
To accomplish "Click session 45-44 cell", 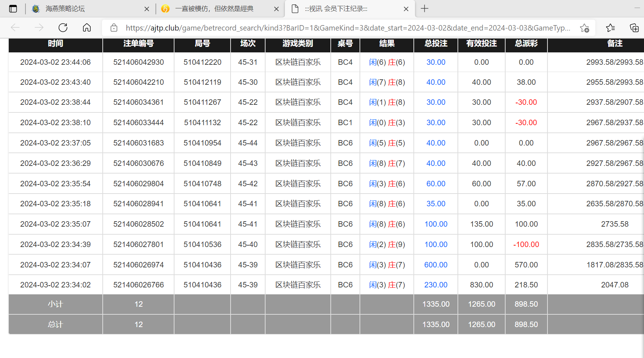I will tap(248, 143).
